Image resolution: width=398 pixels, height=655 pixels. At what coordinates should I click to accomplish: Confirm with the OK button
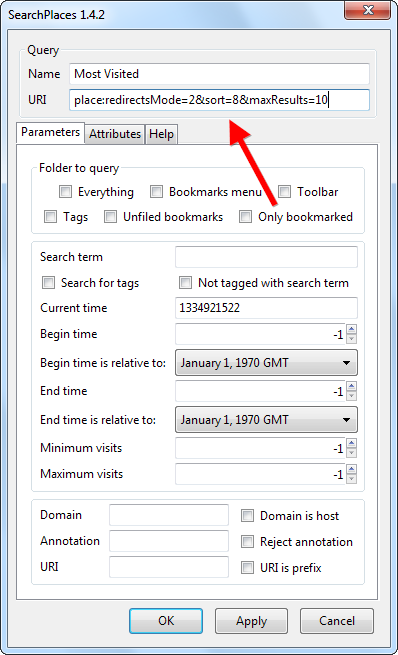(166, 621)
